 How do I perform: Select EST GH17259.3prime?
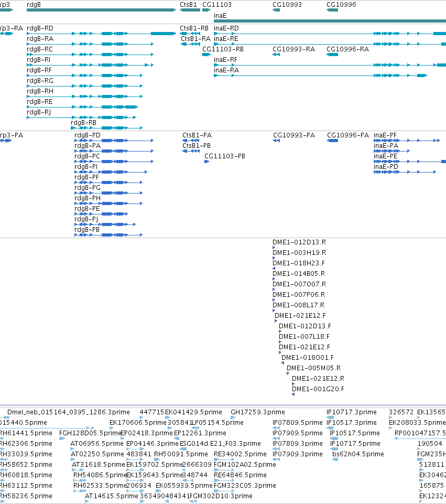click(233, 417)
